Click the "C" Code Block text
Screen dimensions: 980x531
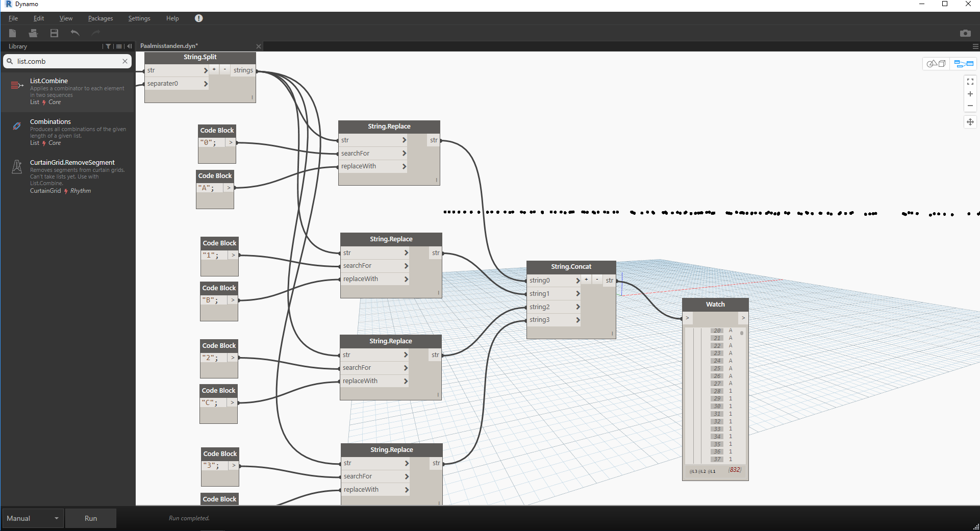point(210,403)
